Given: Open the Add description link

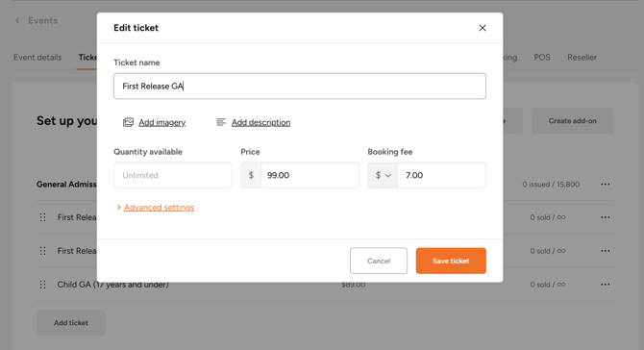Looking at the screenshot, I should coord(260,122).
